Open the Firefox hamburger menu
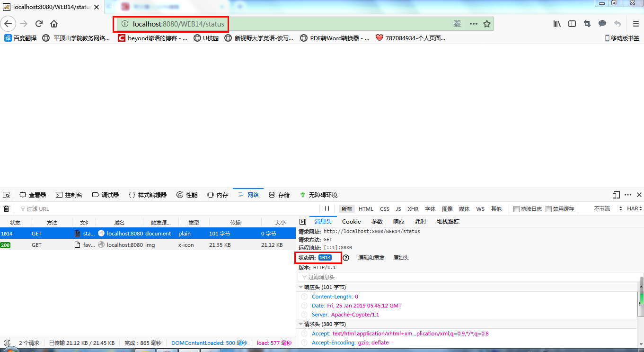 pos(635,24)
